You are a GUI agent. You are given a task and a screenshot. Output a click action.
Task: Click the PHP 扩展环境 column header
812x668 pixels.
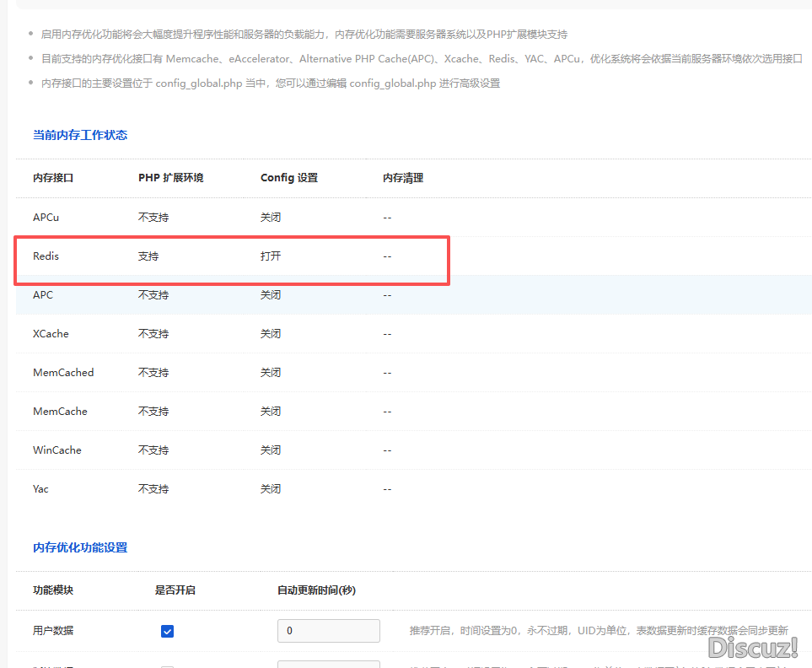171,178
